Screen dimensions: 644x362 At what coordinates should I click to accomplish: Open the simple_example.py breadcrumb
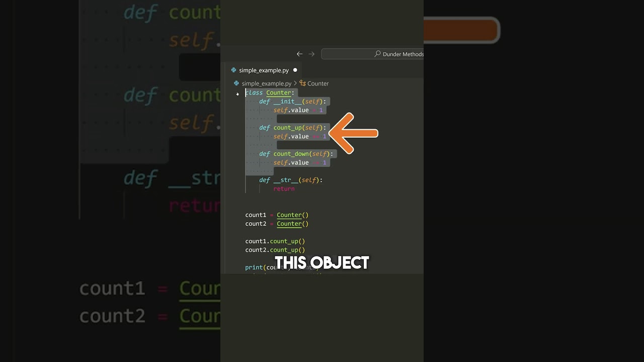pyautogui.click(x=266, y=83)
